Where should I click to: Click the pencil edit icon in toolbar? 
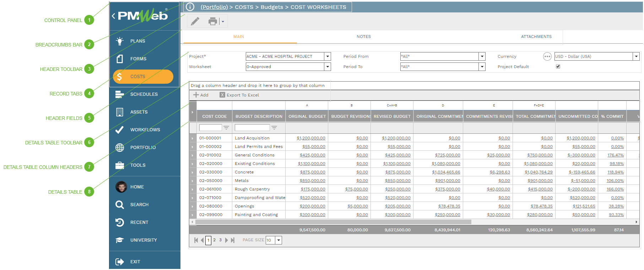point(195,21)
